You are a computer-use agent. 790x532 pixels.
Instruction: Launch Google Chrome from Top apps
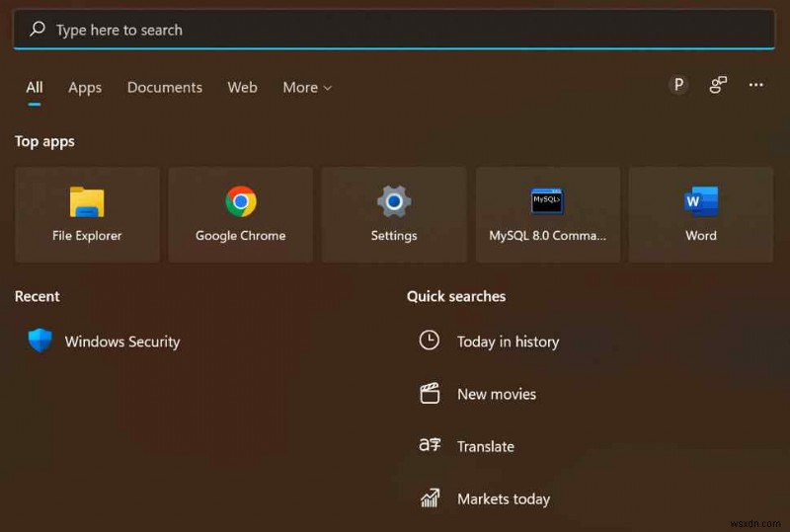(x=241, y=215)
